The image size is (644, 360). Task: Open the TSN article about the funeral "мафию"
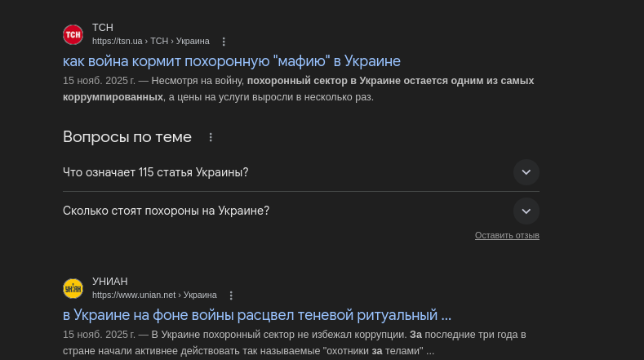tap(232, 61)
